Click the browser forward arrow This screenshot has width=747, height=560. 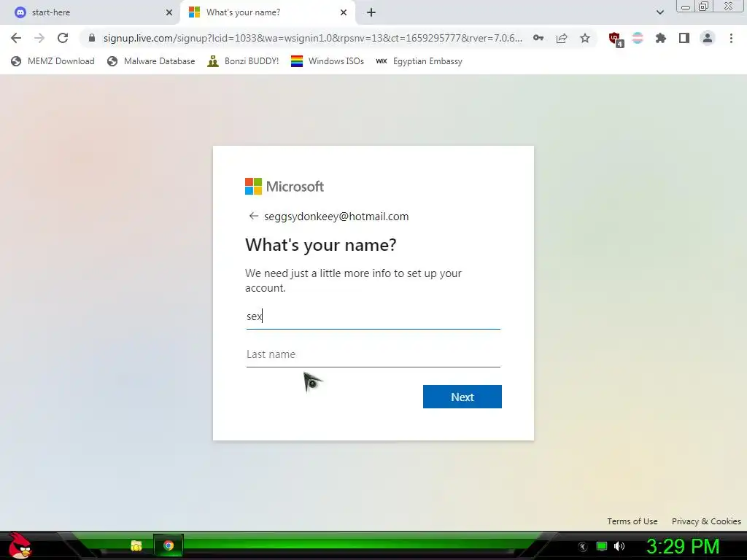pos(39,38)
